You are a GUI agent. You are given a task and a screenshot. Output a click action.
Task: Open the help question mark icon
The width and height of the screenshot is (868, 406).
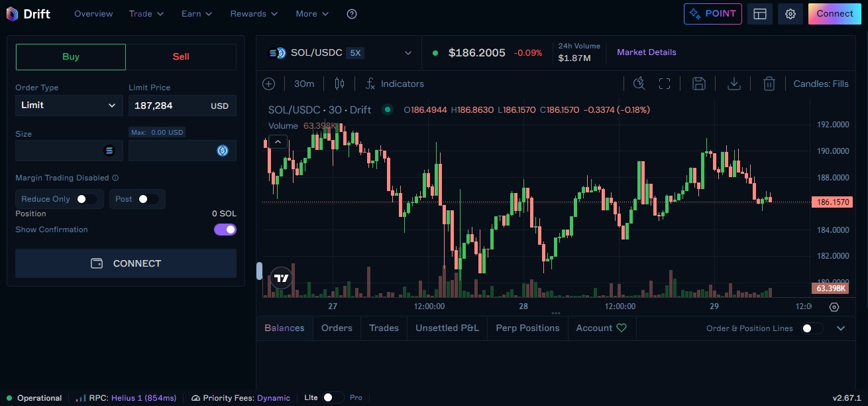pyautogui.click(x=352, y=14)
